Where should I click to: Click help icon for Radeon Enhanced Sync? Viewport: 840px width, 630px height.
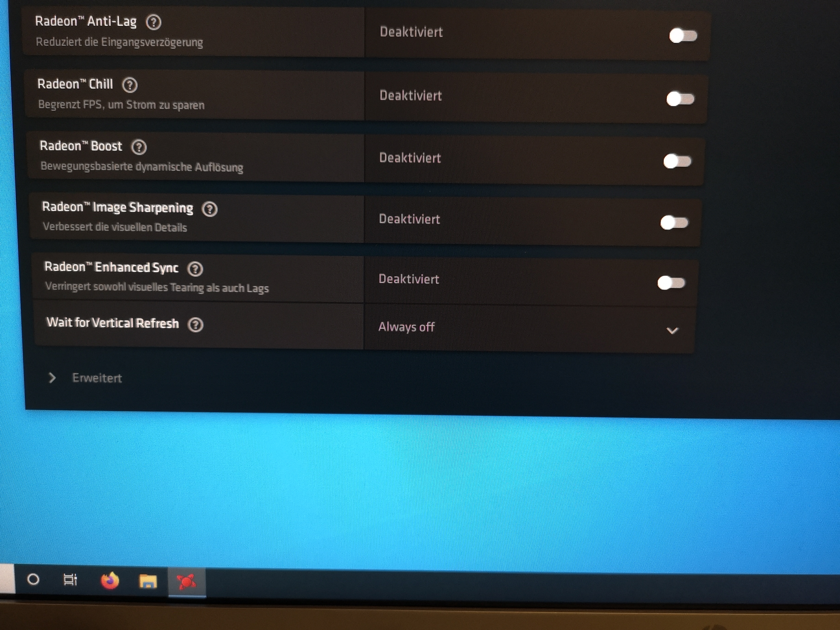[x=195, y=269]
